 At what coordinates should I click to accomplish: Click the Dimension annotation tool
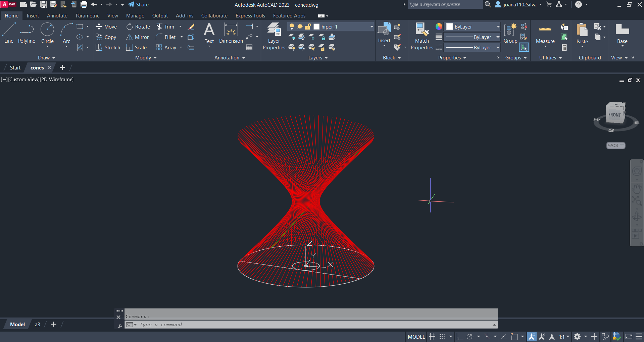pos(231,34)
